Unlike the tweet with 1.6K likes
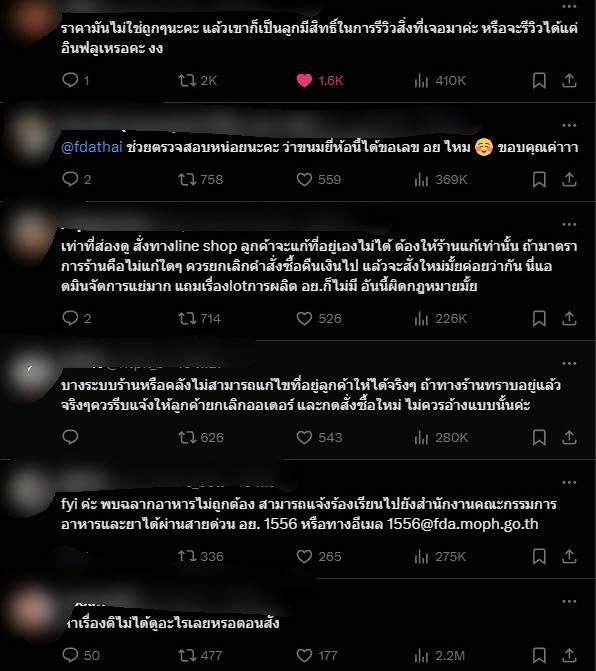The height and width of the screenshot is (671, 596). (304, 80)
